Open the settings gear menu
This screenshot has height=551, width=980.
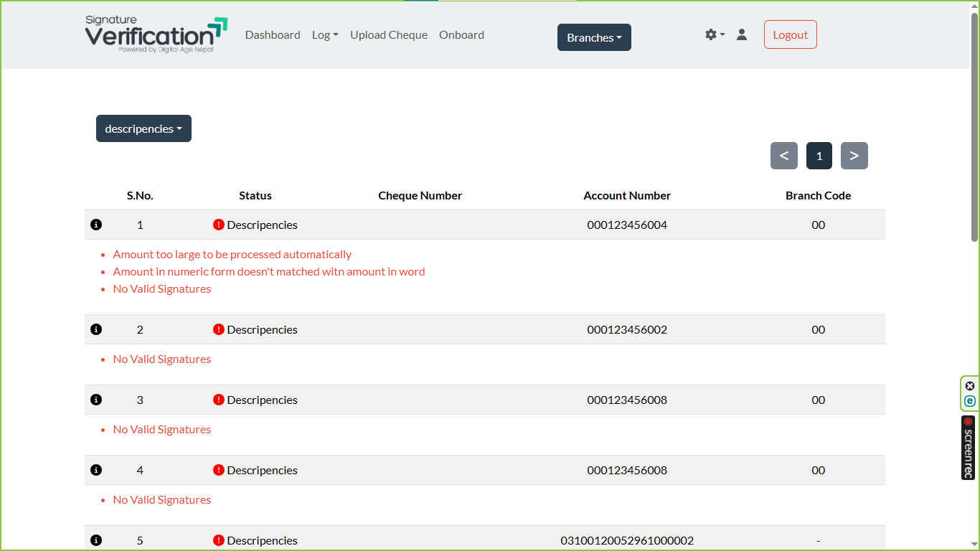point(714,34)
